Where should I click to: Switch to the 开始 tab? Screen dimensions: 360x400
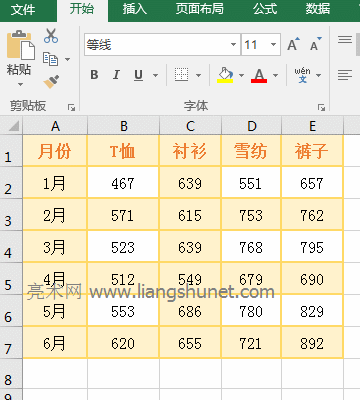82,9
